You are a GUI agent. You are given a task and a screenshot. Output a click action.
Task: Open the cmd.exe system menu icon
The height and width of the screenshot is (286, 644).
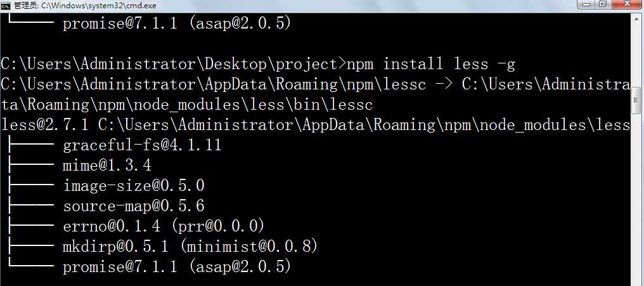6,5
